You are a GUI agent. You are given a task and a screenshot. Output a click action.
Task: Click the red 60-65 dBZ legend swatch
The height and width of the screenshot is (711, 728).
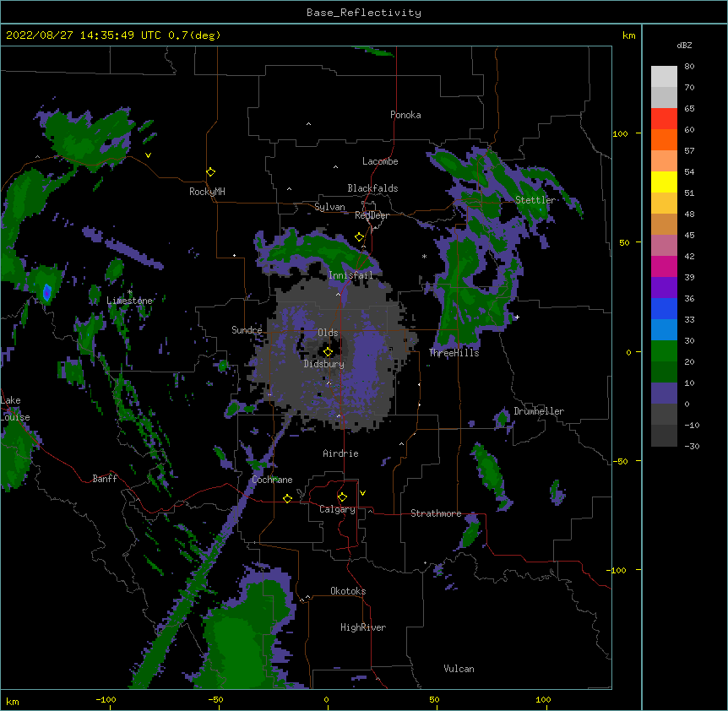tap(664, 119)
